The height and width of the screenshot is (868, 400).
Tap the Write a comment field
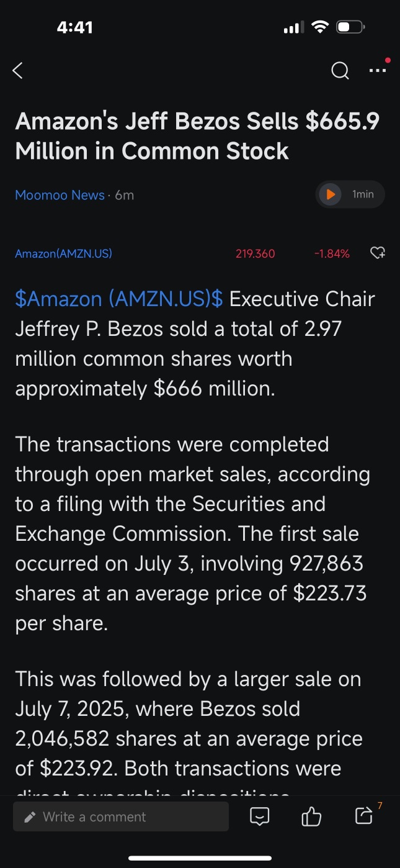[x=121, y=816]
